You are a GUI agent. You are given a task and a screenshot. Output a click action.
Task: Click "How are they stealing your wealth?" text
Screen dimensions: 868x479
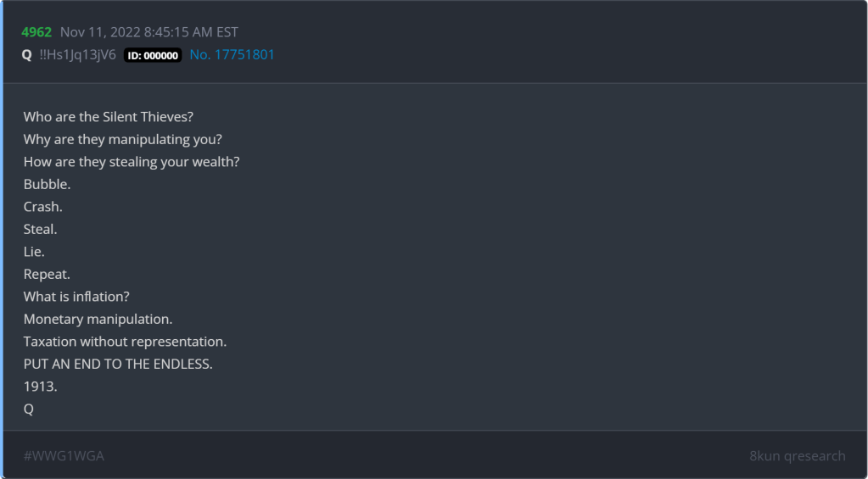(x=132, y=161)
